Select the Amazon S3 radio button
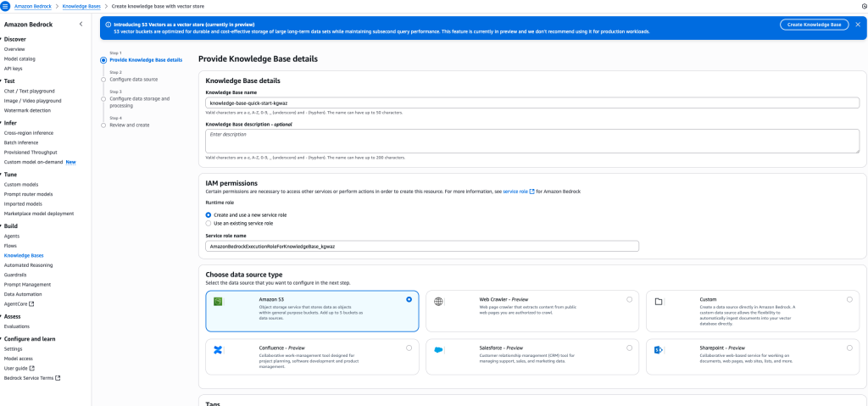 [x=409, y=300]
